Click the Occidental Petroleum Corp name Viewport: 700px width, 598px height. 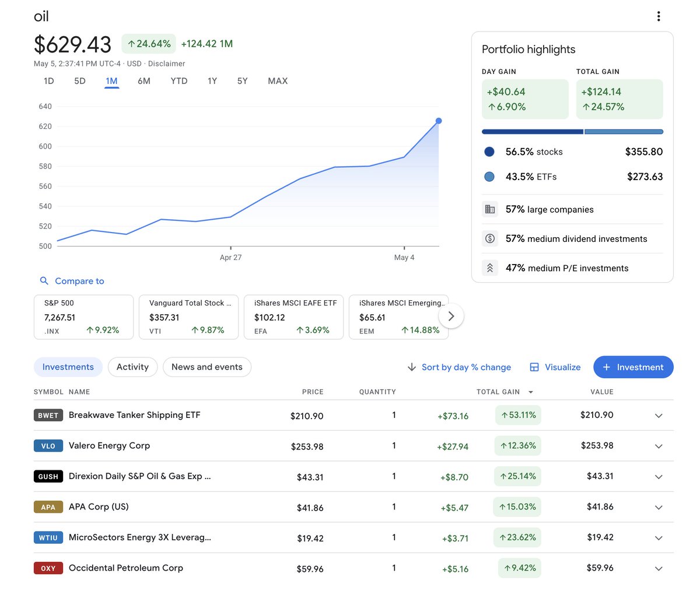point(126,568)
